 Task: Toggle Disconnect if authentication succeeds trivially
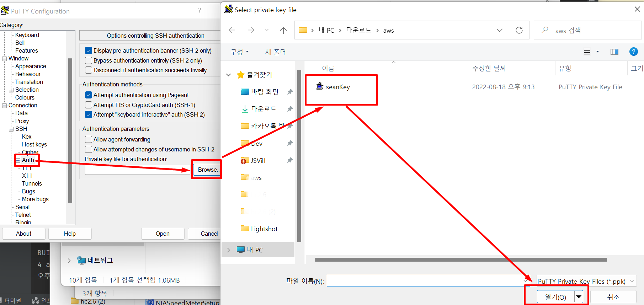(x=89, y=70)
